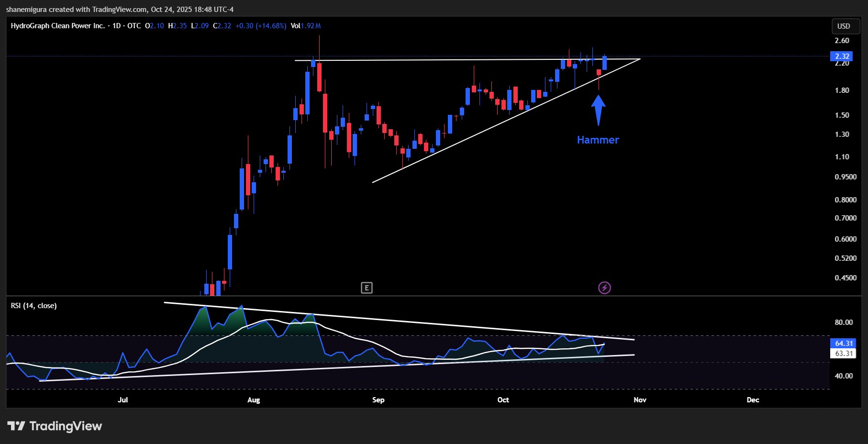
Task: Click the 2.60 price axis label
Action: [x=842, y=41]
